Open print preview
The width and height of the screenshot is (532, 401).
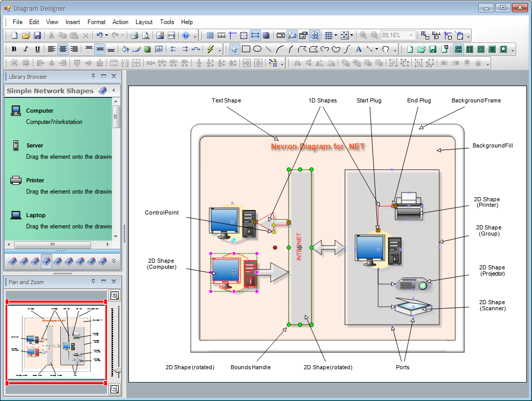point(146,35)
